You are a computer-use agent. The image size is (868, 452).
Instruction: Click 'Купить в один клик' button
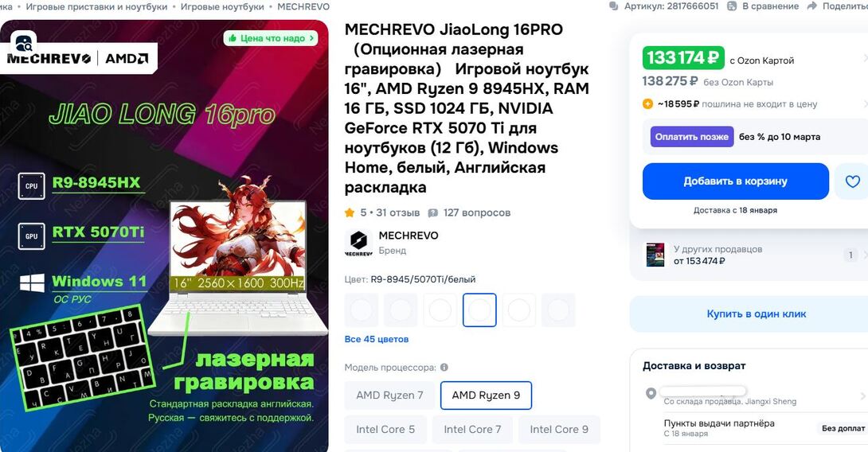pyautogui.click(x=757, y=314)
